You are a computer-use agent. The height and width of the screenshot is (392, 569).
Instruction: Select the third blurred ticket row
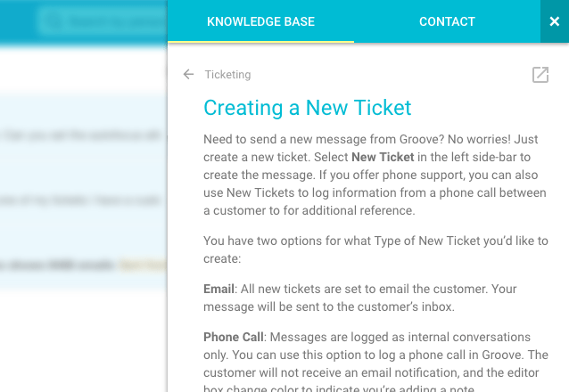click(84, 265)
